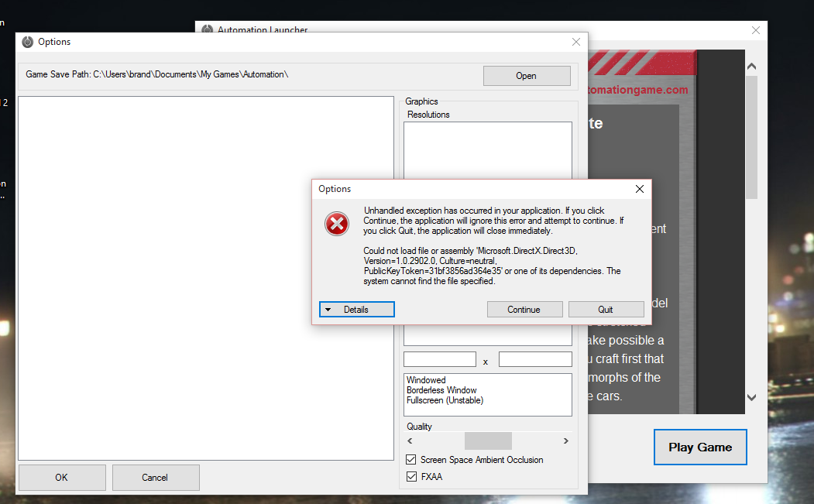Click the resolution height input field

click(x=535, y=359)
